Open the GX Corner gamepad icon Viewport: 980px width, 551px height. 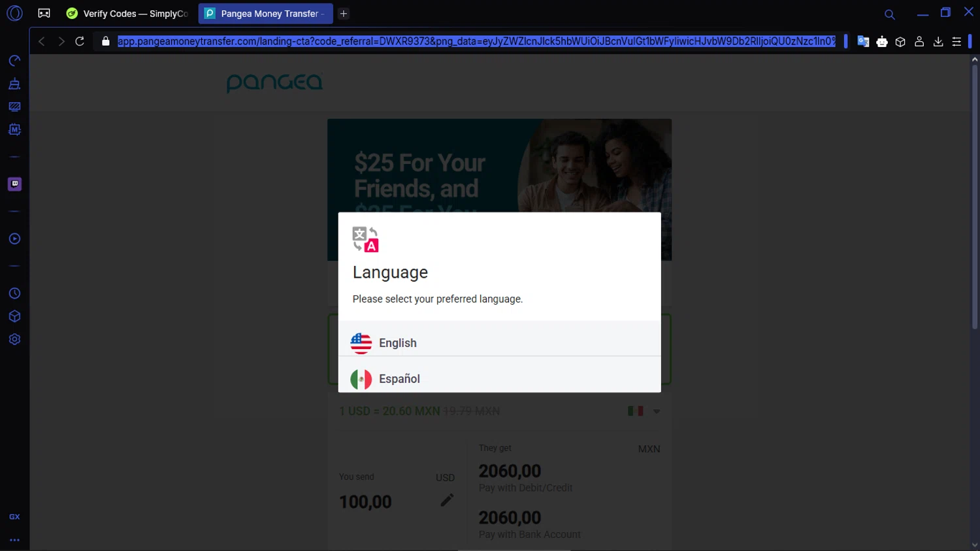click(44, 13)
